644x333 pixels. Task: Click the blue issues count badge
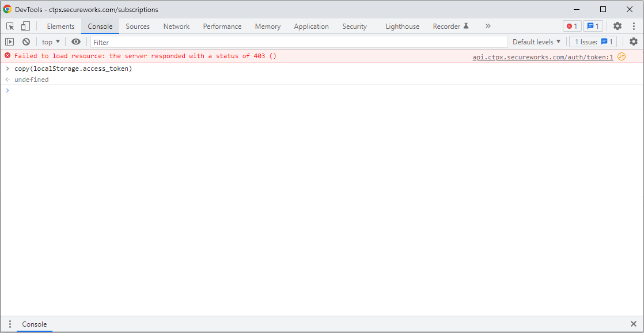(x=593, y=27)
